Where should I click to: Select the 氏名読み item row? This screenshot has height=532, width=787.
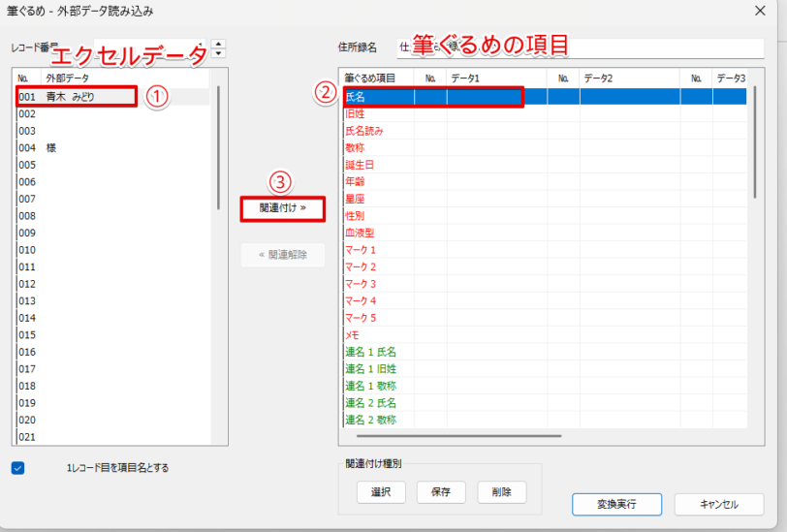coord(545,131)
